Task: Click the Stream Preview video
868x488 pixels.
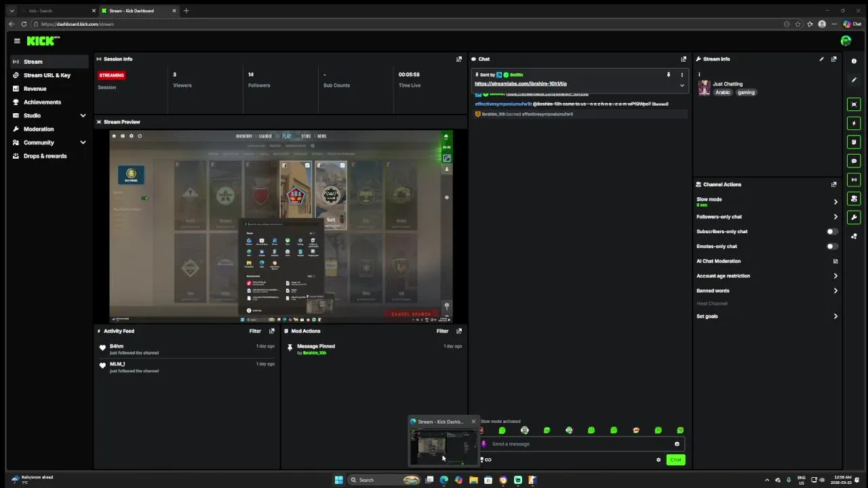Action: 281,226
